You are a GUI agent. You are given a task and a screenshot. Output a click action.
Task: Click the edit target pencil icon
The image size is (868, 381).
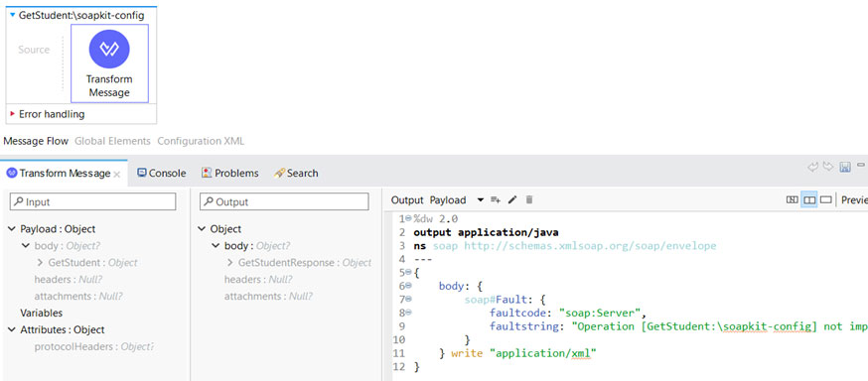pos(512,199)
